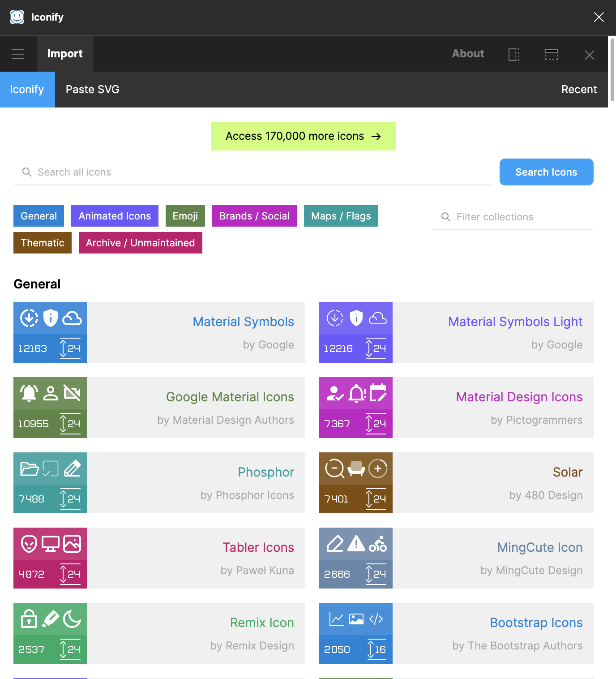The height and width of the screenshot is (679, 616).
Task: Click the Material Symbols icon thumbnail
Action: tap(50, 332)
